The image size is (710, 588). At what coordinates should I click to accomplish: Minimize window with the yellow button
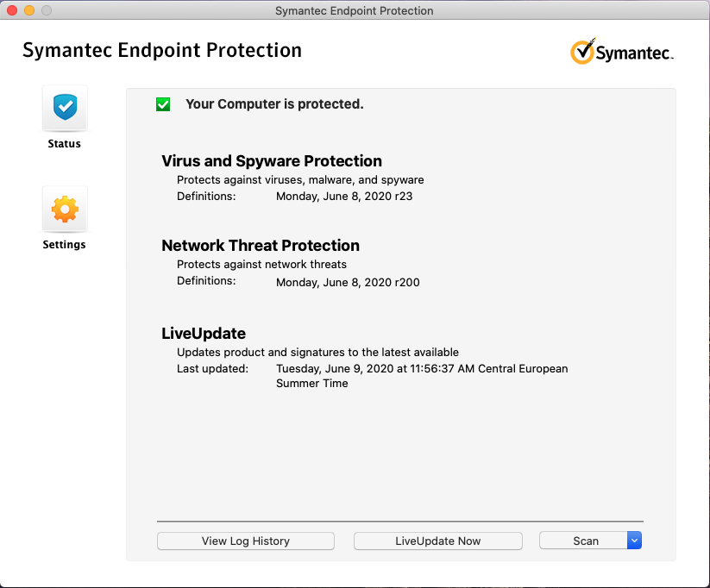29,10
